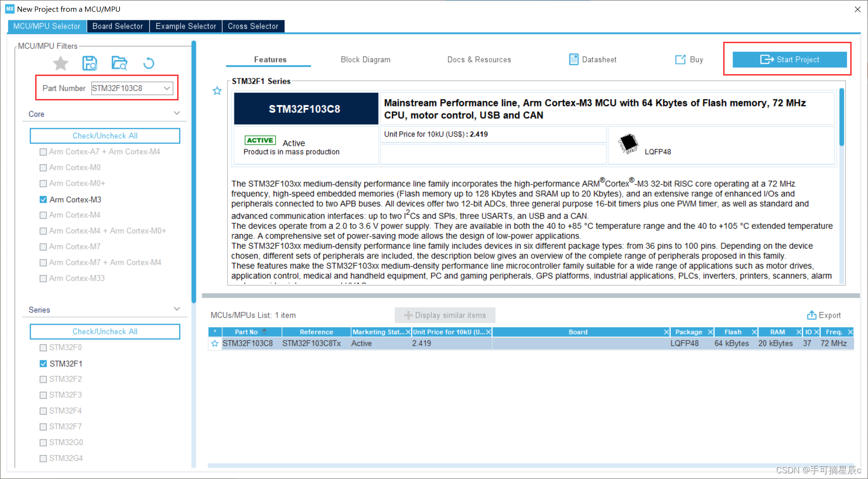Uncheck the Arm Cortex-M3 checkbox
This screenshot has height=479, width=868.
(43, 199)
